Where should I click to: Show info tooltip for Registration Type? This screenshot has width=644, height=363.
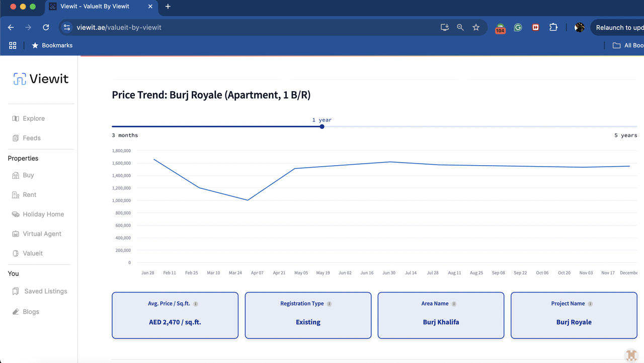pos(330,304)
